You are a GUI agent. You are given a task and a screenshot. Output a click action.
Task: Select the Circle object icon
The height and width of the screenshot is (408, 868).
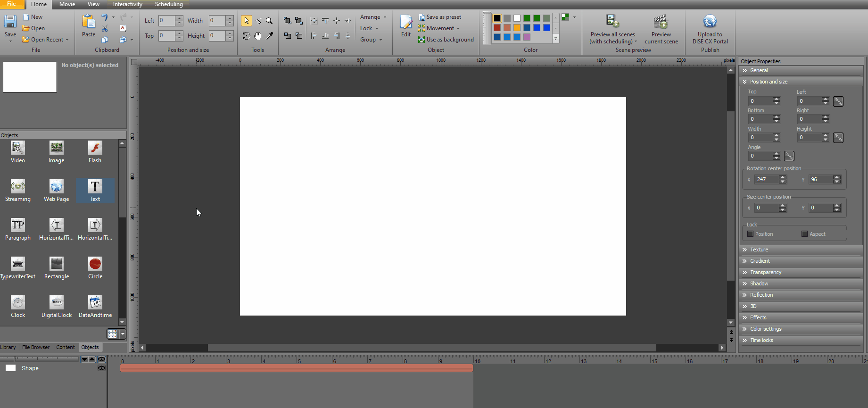[95, 264]
